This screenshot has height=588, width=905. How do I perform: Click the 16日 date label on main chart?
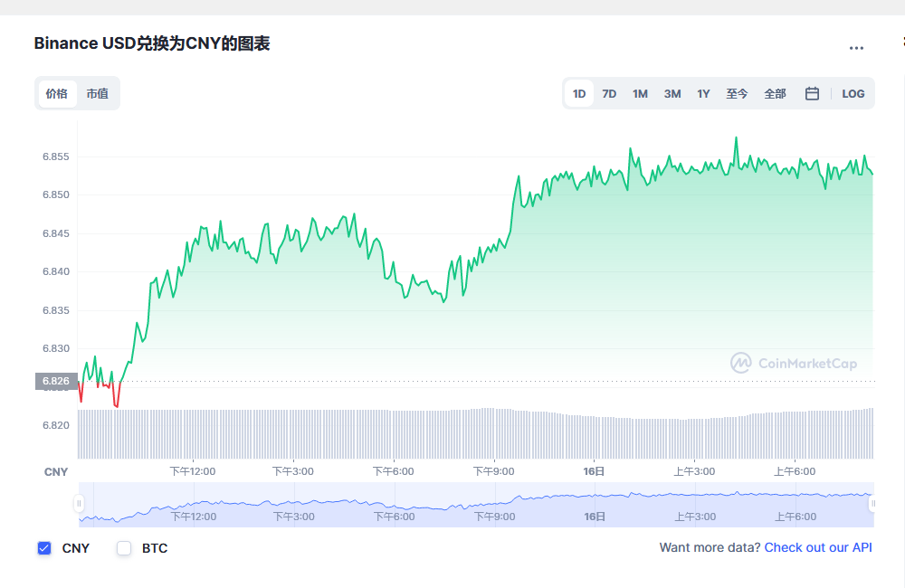(594, 471)
